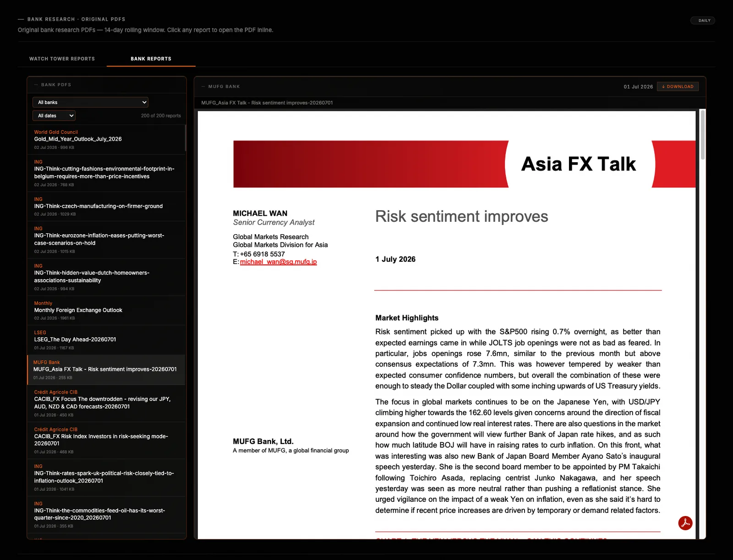The image size is (733, 560).
Task: Select the Bank Reports tab
Action: pyautogui.click(x=151, y=59)
